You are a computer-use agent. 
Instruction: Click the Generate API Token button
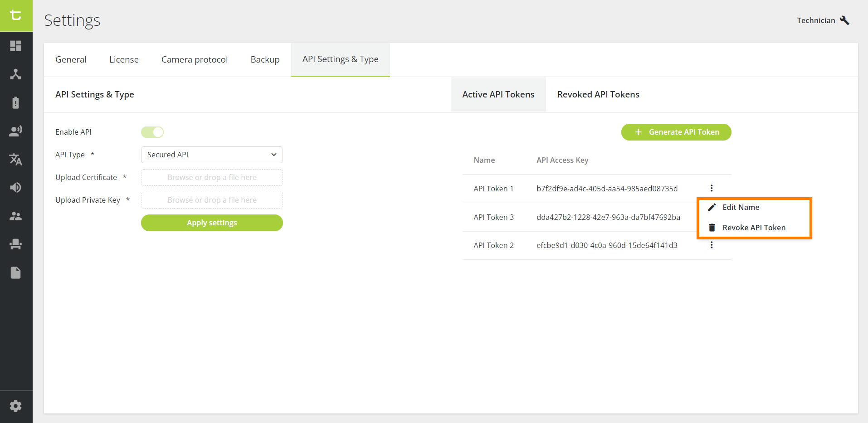point(676,132)
